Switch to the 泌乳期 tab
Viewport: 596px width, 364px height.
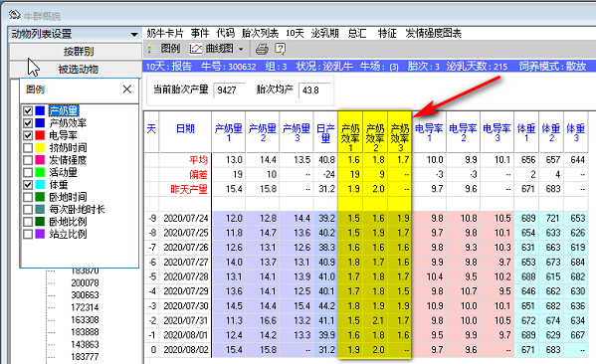(325, 34)
